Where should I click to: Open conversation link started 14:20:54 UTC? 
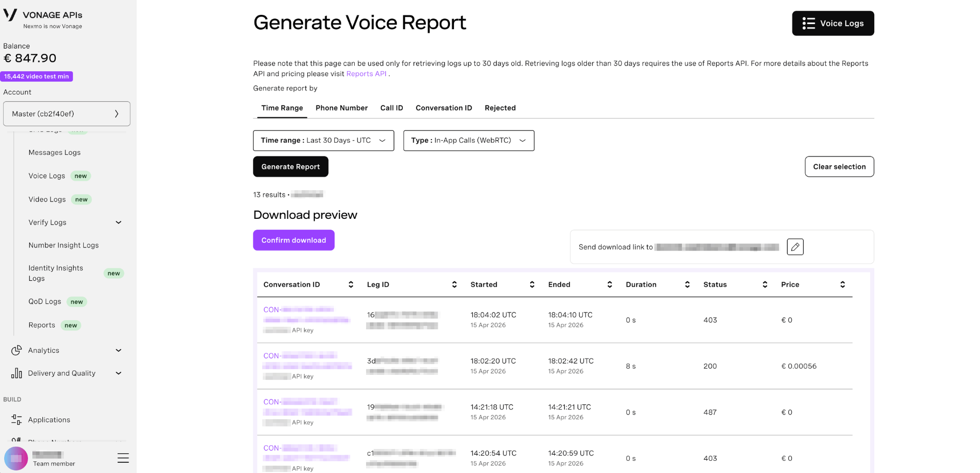click(306, 453)
